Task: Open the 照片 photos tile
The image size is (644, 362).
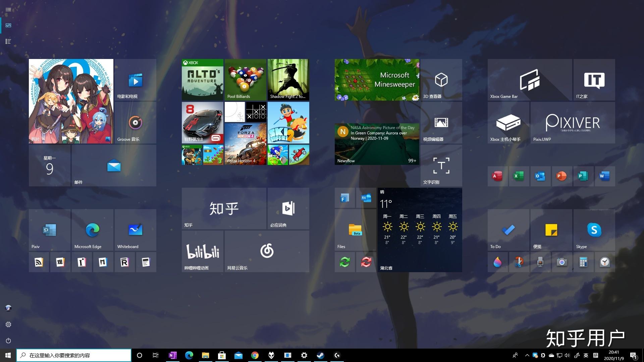Action: pos(71,101)
